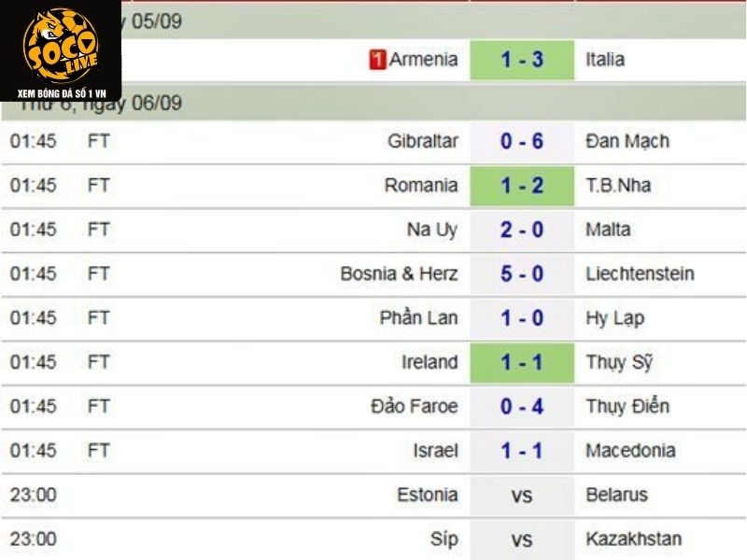The height and width of the screenshot is (560, 747).
Task: Select the Italia team name
Action: pos(605,60)
